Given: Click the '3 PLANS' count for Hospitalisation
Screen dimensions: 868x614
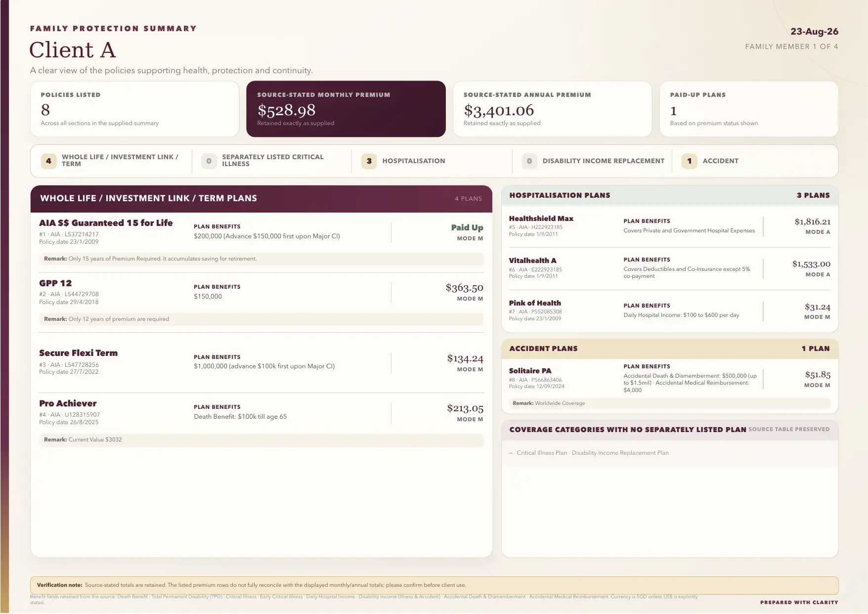Looking at the screenshot, I should tap(813, 195).
